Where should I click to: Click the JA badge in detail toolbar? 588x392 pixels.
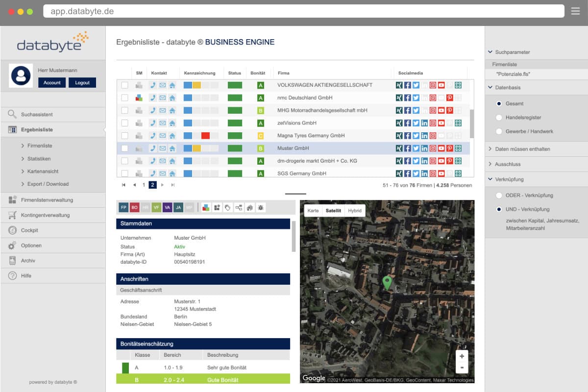178,207
